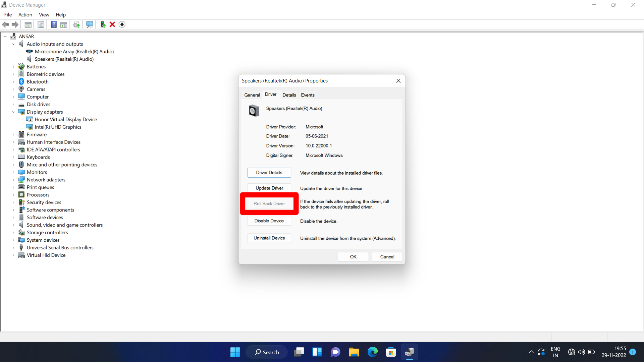This screenshot has height=362, width=644.
Task: Select Microphone Array (Realtek(R) Audio)
Action: coord(74,52)
